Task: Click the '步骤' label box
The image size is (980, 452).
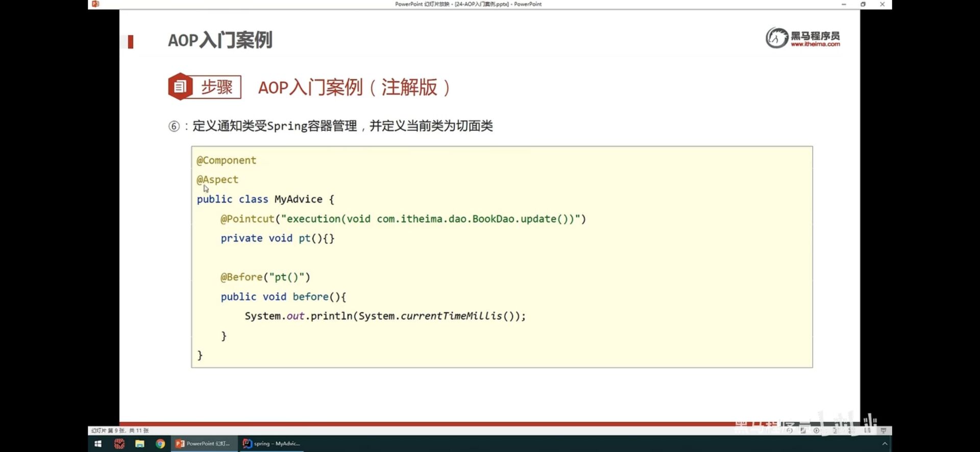Action: 217,87
